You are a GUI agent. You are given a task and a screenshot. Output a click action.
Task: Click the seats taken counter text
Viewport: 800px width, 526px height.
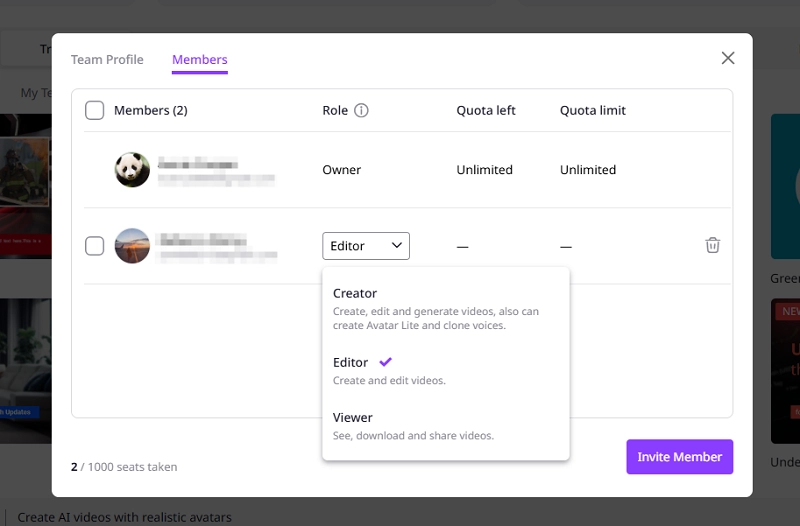(x=124, y=467)
